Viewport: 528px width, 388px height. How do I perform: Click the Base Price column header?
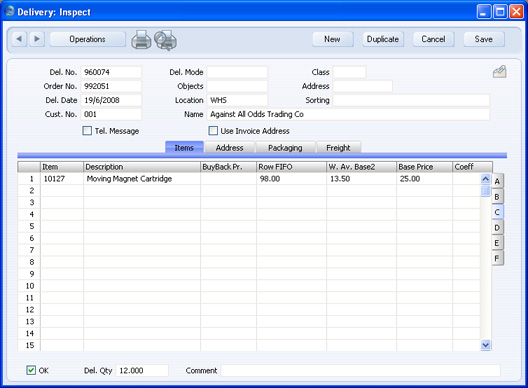424,167
